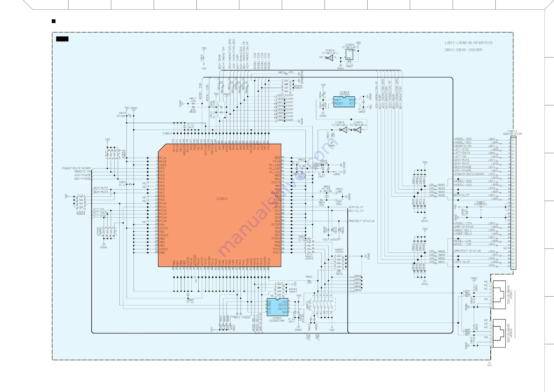Image resolution: width=554 pixels, height=392 pixels.
Task: Click the R817 resistor label
Action: [193, 98]
